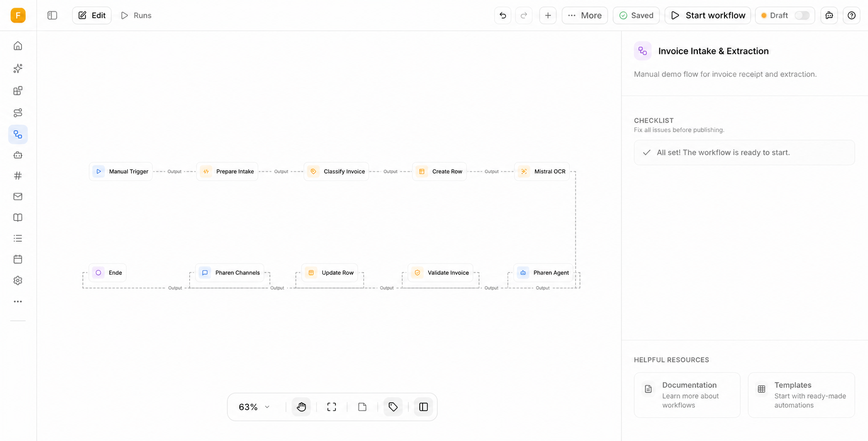
Task: Toggle the side panel layout icon
Action: click(x=424, y=407)
